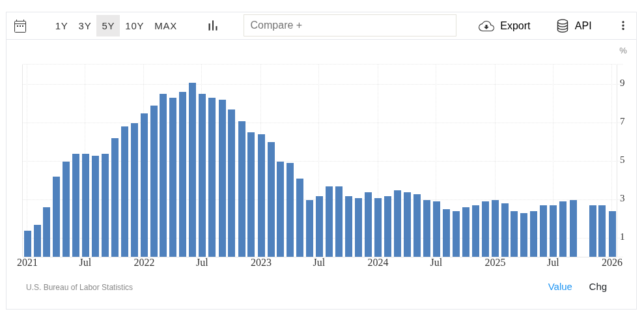Image resolution: width=644 pixels, height=320 pixels.
Task: Open the API link
Action: [583, 26]
